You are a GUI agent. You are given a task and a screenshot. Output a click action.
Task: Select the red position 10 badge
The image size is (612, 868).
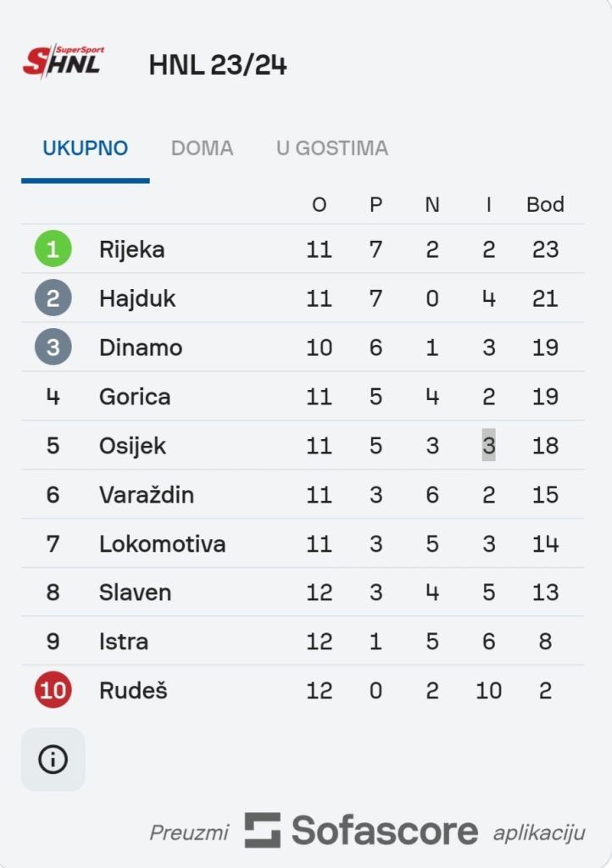click(53, 690)
